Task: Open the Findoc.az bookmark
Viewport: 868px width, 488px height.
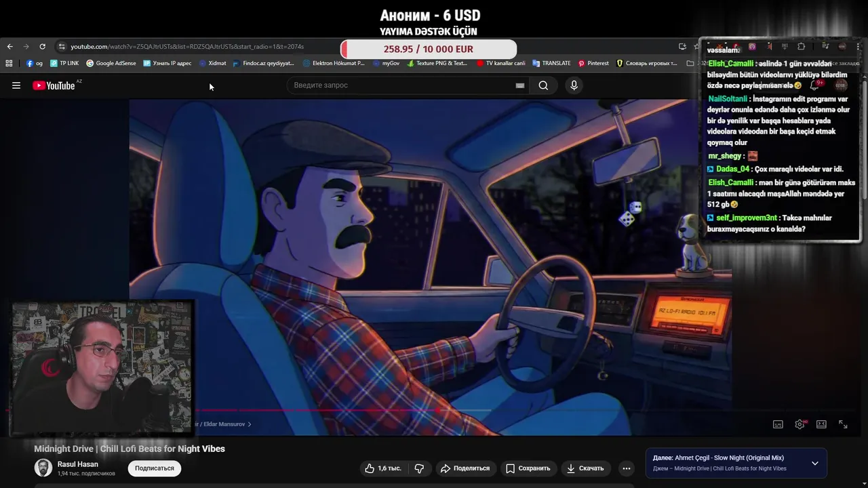Action: (263, 63)
